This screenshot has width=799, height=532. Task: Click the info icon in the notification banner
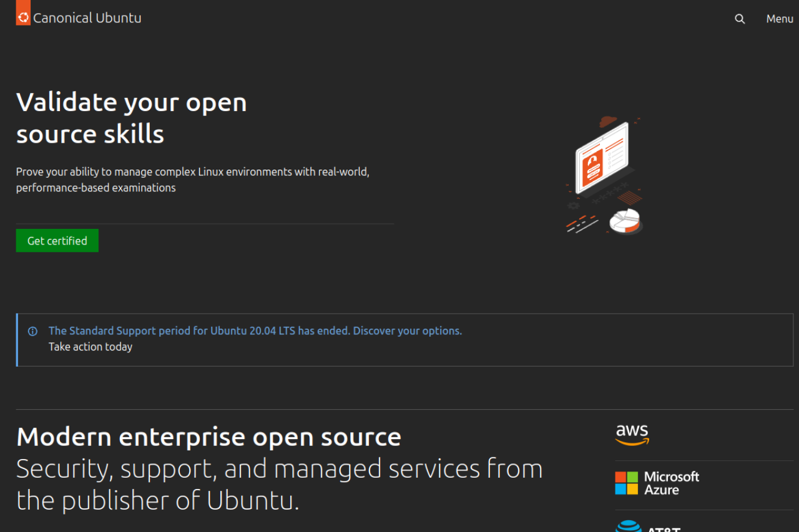(x=32, y=331)
